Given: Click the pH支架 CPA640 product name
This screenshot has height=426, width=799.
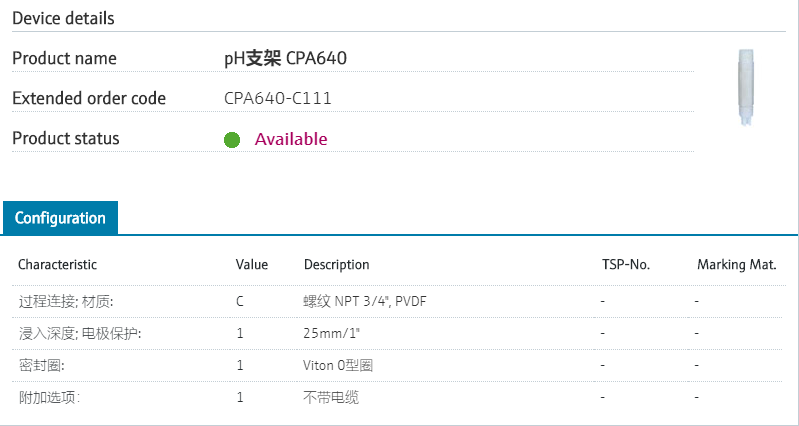Looking at the screenshot, I should [x=285, y=58].
